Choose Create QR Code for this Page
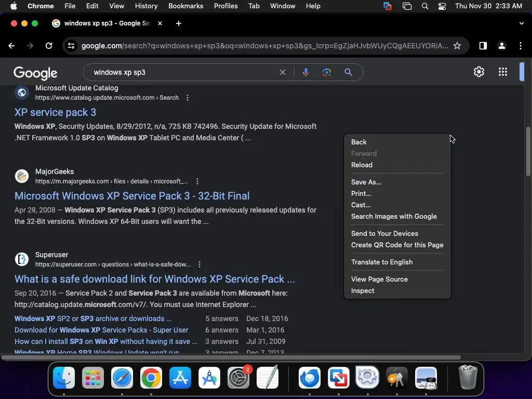Image resolution: width=532 pixels, height=399 pixels. click(397, 245)
